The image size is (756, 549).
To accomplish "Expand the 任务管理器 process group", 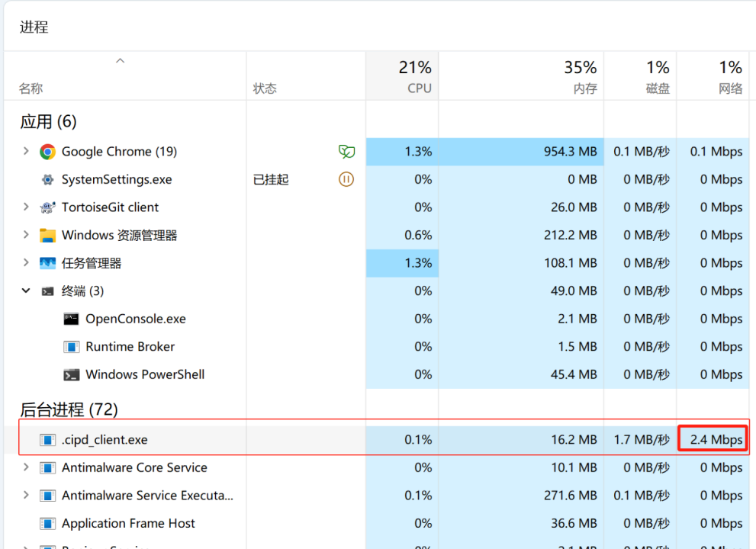I will (25, 263).
